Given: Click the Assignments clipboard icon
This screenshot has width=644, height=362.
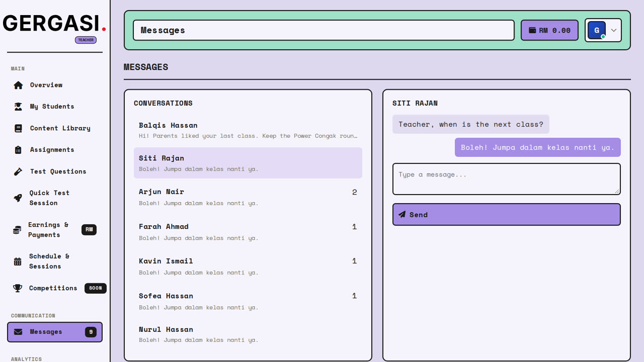Looking at the screenshot, I should 18,150.
